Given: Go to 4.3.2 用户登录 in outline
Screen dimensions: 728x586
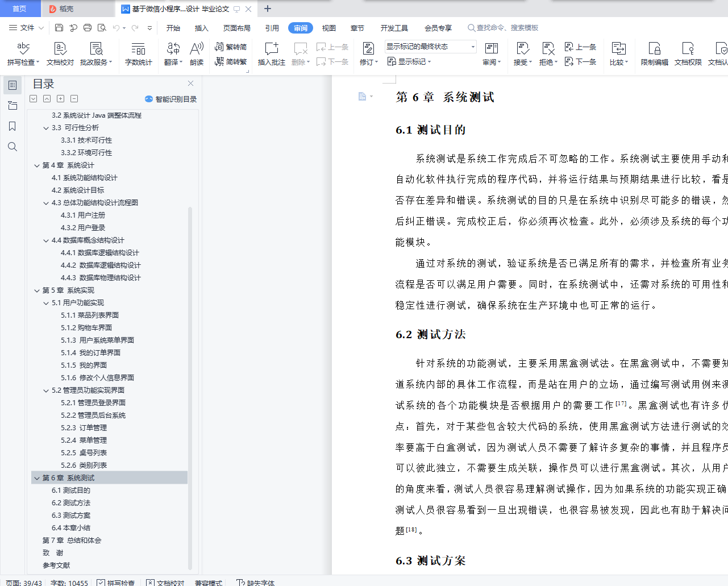Looking at the screenshot, I should pyautogui.click(x=83, y=228).
